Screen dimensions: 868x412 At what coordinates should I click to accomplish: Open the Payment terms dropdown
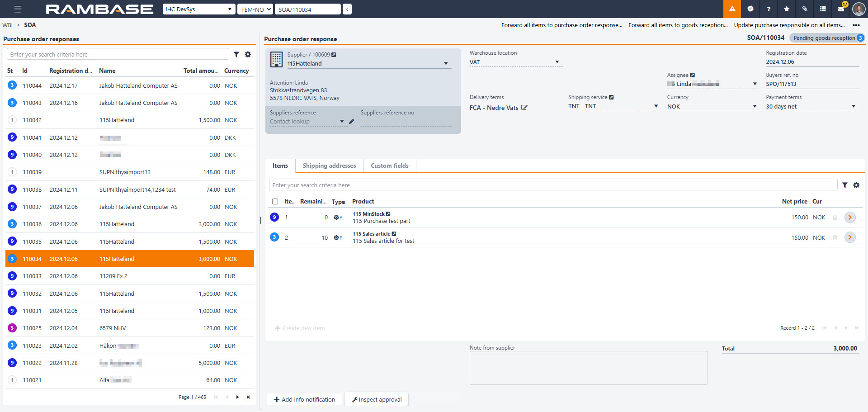853,107
